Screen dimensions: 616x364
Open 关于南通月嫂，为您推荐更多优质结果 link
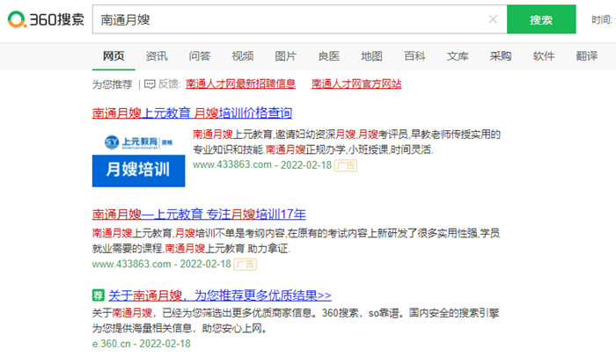(x=220, y=295)
